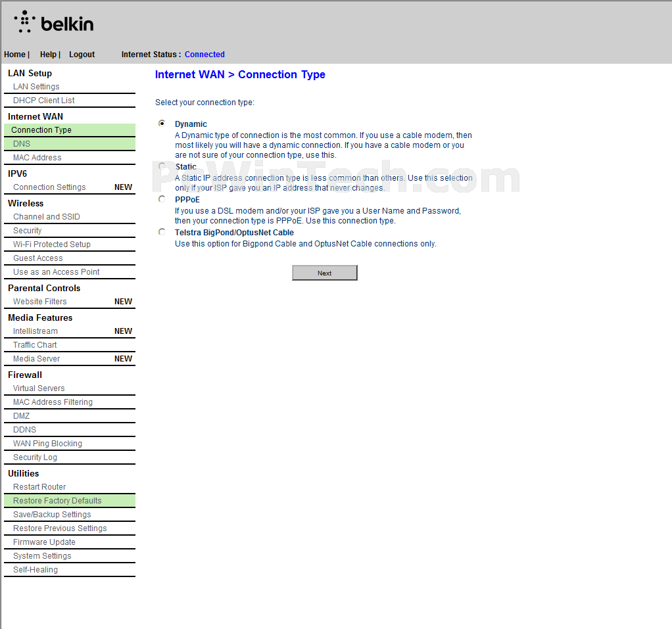Screen dimensions: 672x629
Task: Open Wireless Security page
Action: tap(28, 231)
